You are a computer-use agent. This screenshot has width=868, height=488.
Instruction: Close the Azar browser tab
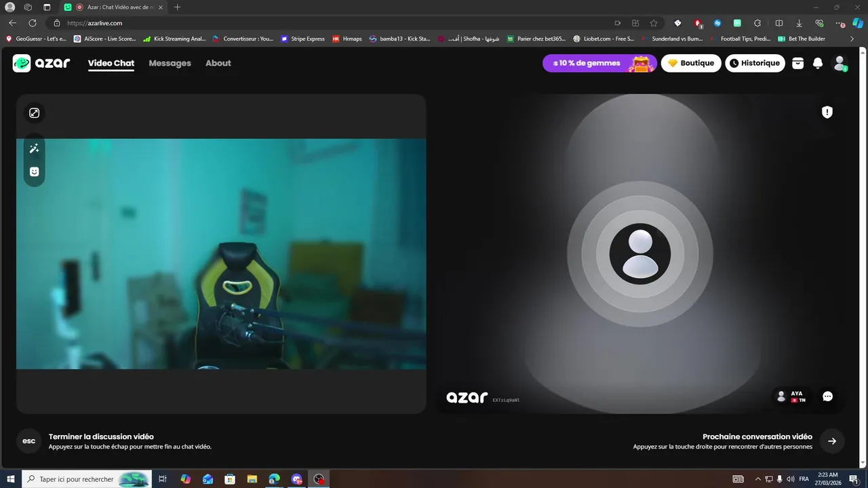[161, 7]
